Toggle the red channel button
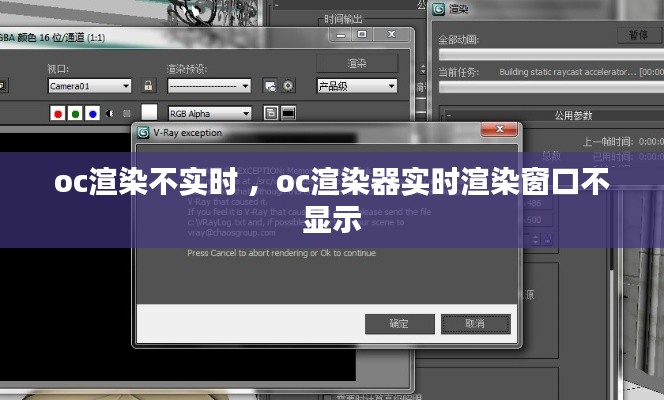664x400 pixels. 58,113
